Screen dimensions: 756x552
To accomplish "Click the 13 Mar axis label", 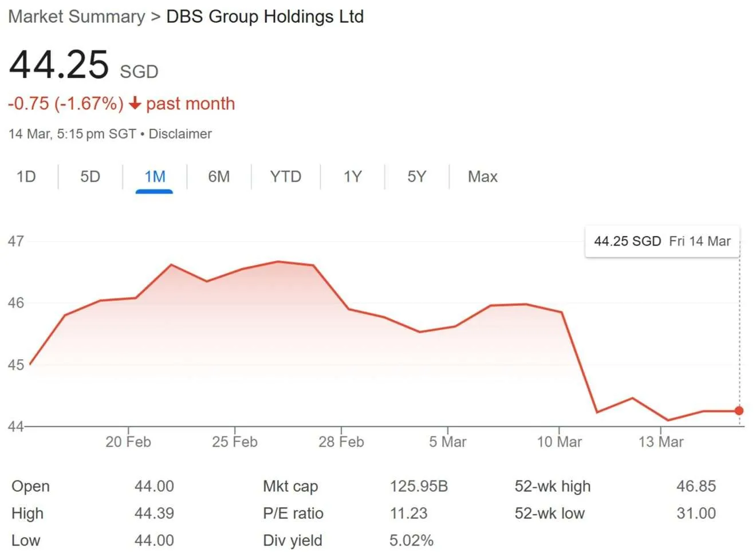I will (663, 441).
